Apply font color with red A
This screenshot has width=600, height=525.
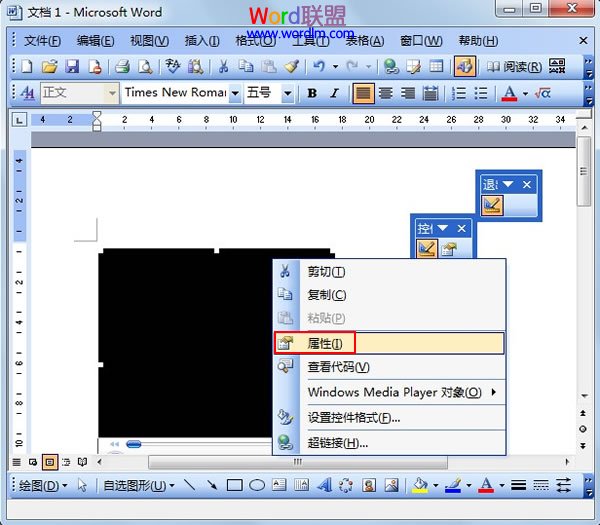tap(509, 93)
